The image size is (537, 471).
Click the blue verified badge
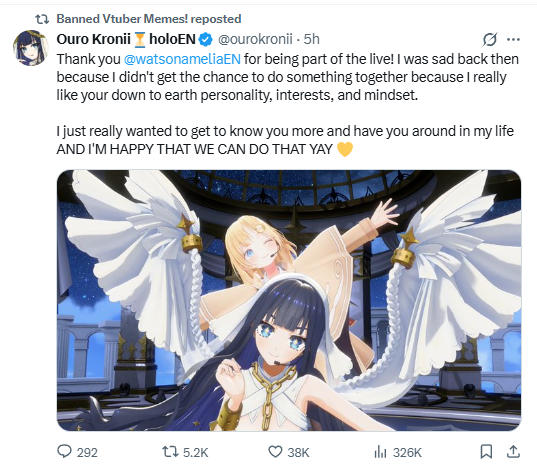coord(205,40)
